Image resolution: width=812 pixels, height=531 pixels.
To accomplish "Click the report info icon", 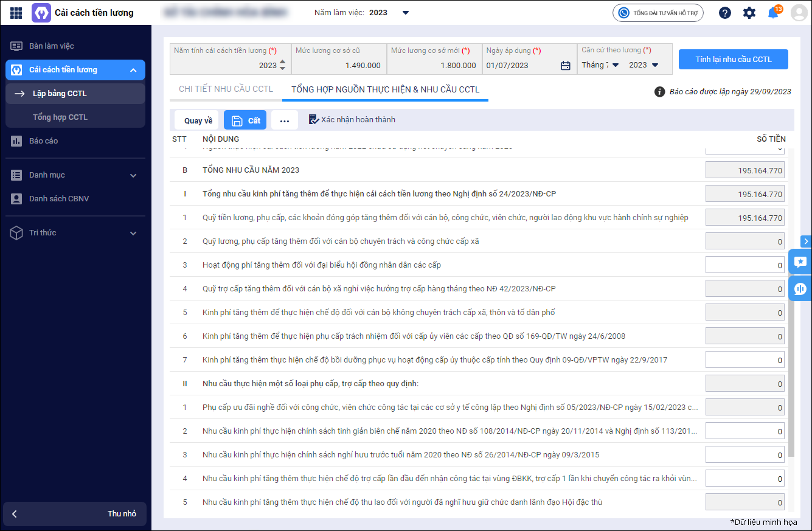I will [659, 92].
